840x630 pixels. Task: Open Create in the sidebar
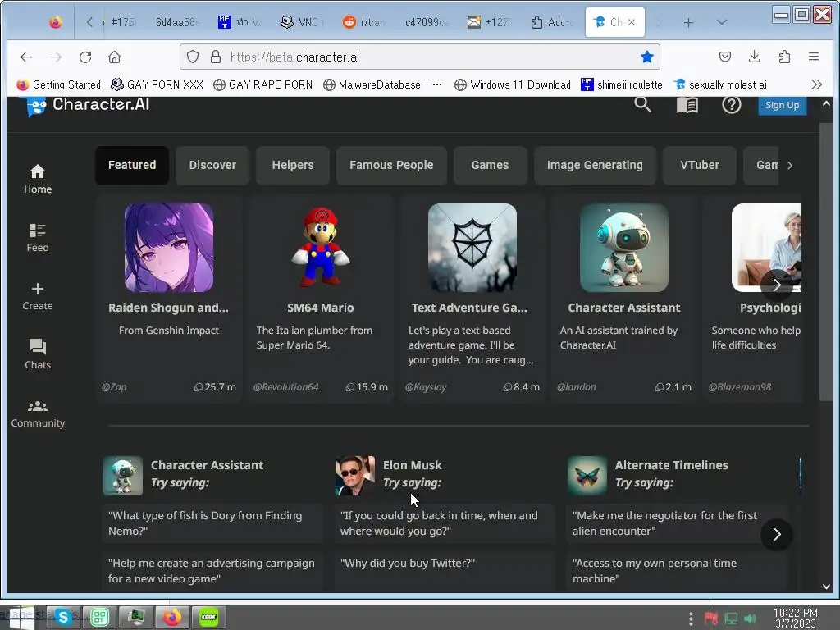(38, 296)
